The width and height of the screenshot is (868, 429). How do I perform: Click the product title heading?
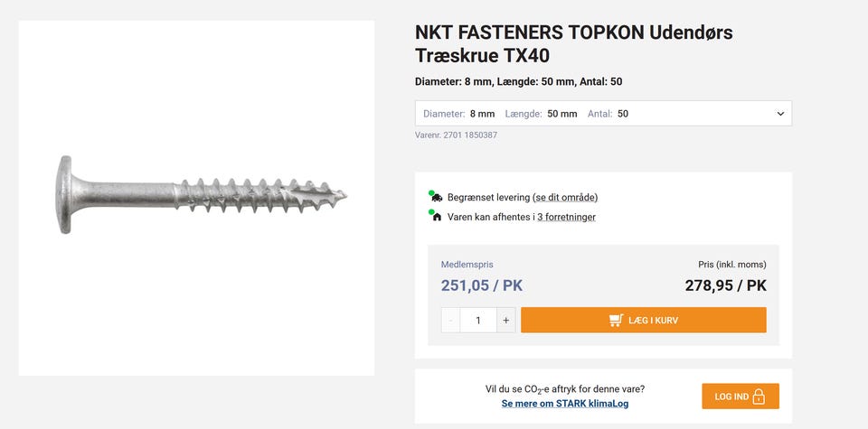coord(573,43)
